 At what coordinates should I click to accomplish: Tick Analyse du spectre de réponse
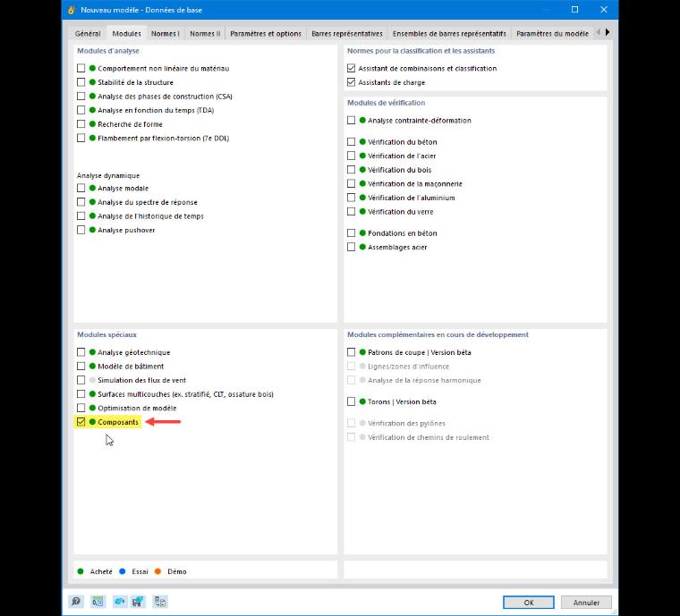click(81, 202)
